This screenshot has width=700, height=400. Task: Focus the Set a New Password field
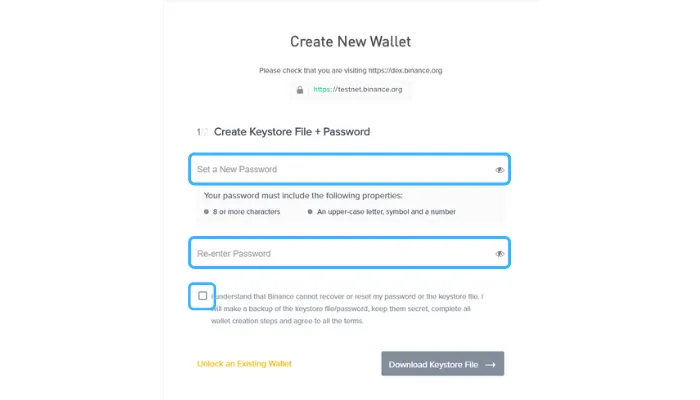[350, 169]
